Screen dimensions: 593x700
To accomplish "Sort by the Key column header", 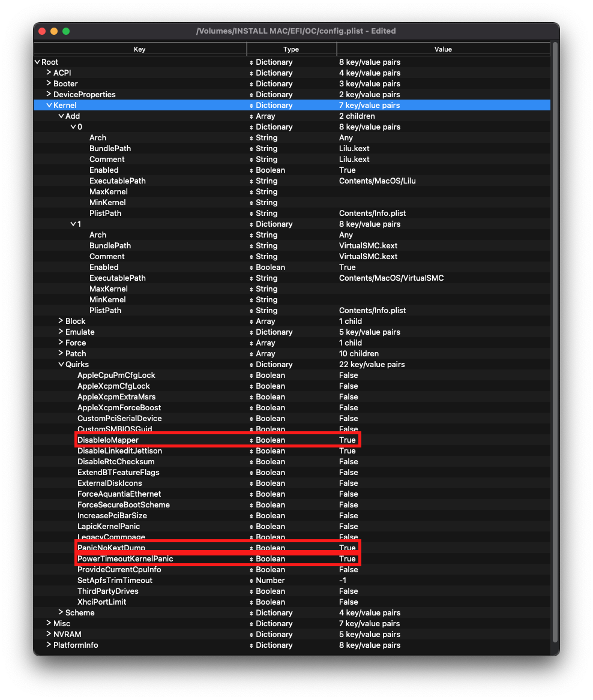I will [140, 49].
